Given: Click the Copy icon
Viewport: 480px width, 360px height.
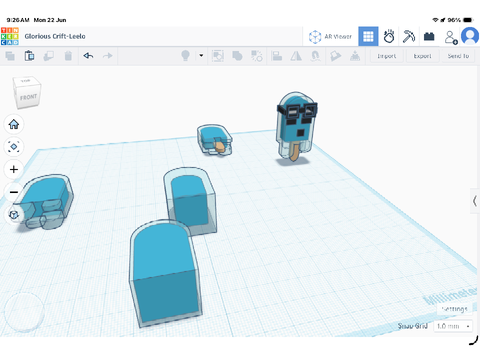Looking at the screenshot, I should pos(10,56).
